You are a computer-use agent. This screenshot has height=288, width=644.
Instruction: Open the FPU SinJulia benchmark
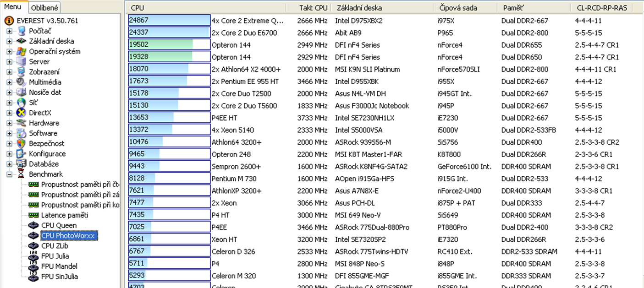(60, 277)
